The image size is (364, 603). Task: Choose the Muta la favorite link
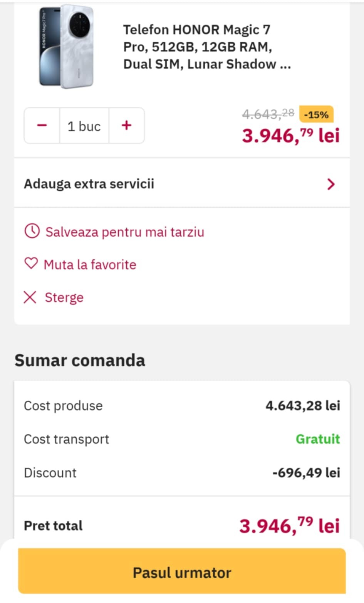[90, 265]
